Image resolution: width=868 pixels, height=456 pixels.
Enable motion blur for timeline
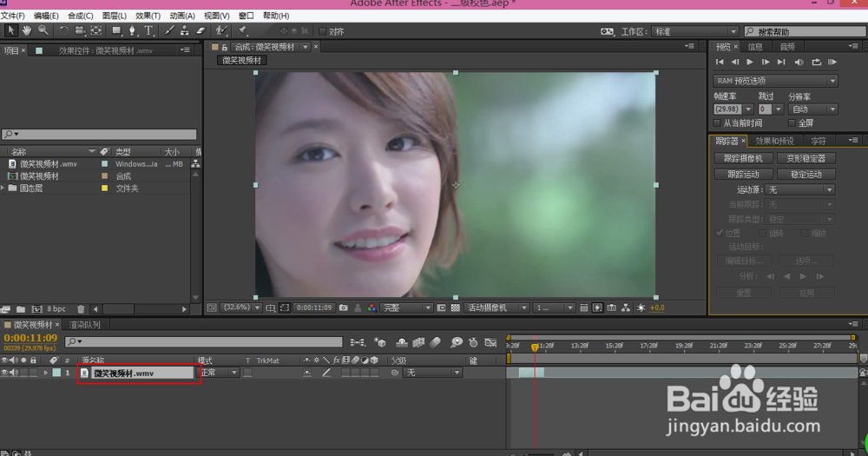[x=435, y=342]
